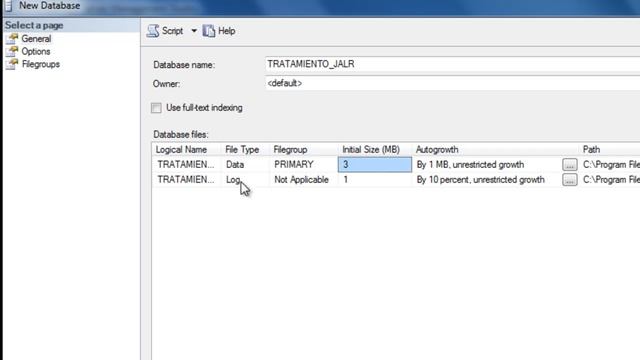Open the General page icon
This screenshot has height=360, width=640.
point(12,39)
